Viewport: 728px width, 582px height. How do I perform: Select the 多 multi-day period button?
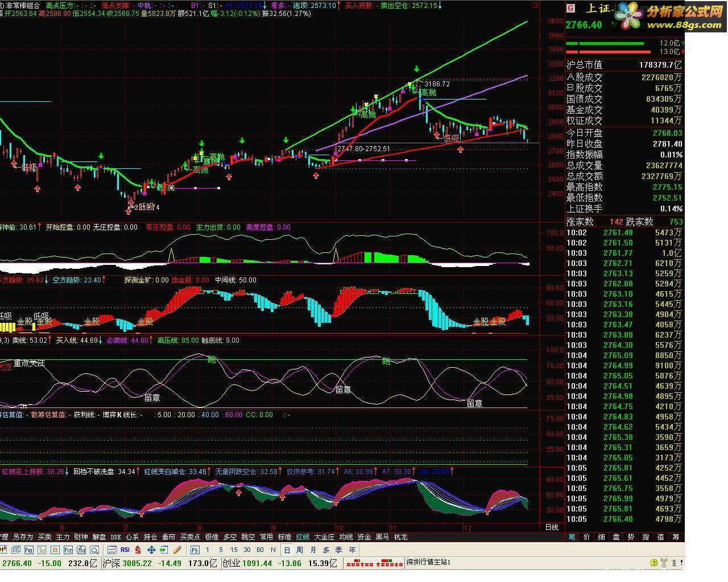click(x=326, y=550)
